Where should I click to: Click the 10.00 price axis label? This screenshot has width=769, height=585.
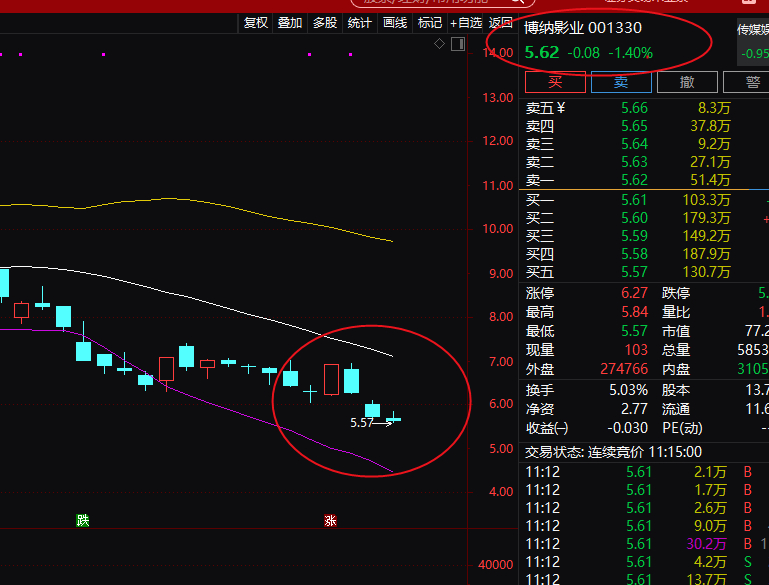[498, 229]
